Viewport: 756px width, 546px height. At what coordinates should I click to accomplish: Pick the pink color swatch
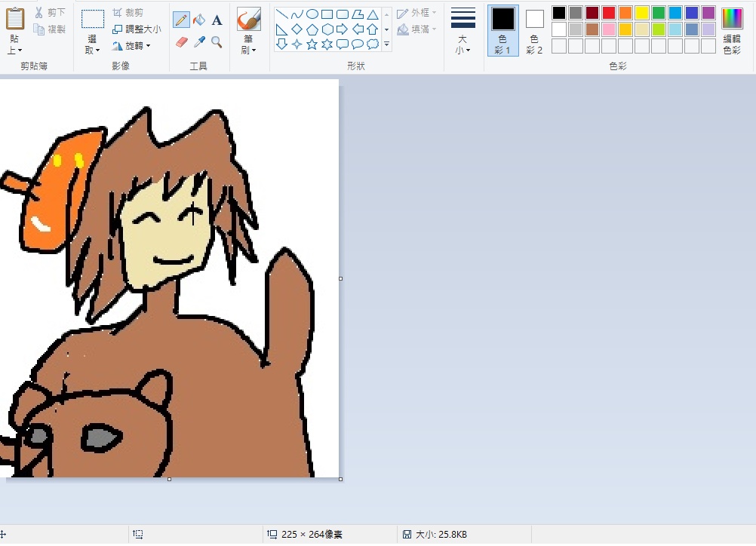tap(609, 29)
